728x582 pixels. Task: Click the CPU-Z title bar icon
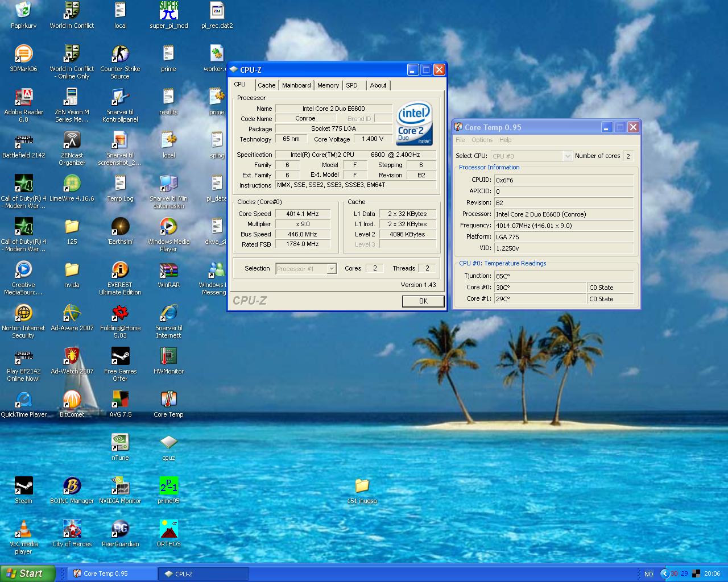click(233, 69)
